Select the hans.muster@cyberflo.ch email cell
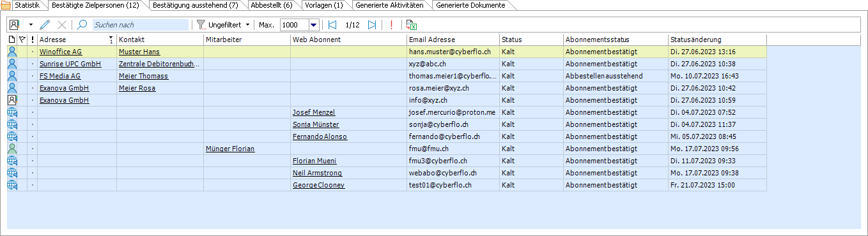Viewport: 868px width, 236px height. (x=453, y=52)
